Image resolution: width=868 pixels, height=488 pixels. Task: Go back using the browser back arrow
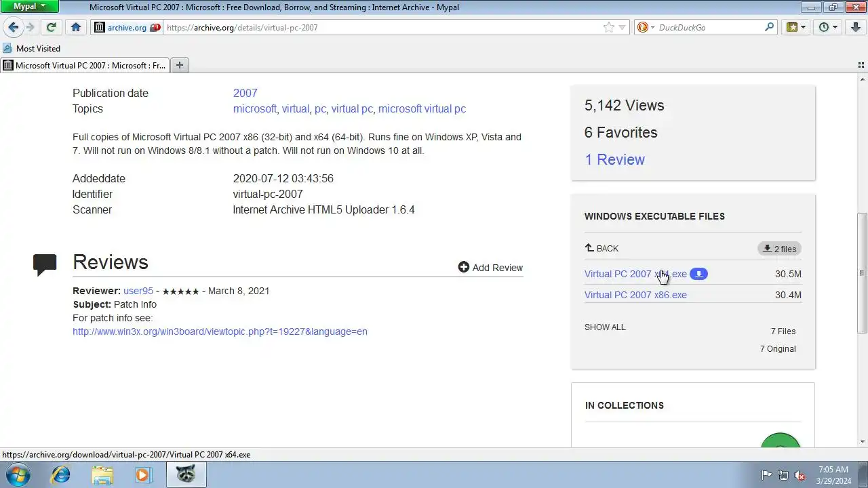13,27
